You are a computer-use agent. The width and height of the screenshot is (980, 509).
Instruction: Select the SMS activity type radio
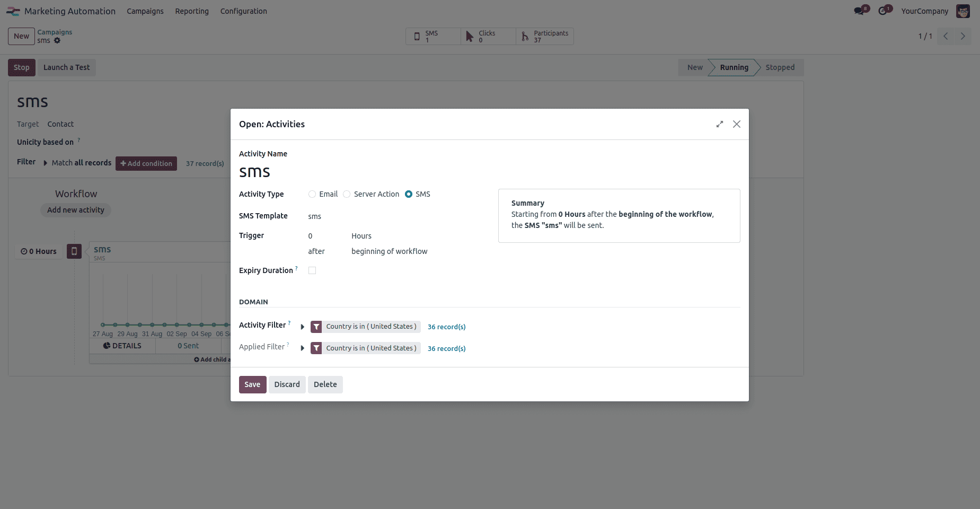(409, 194)
